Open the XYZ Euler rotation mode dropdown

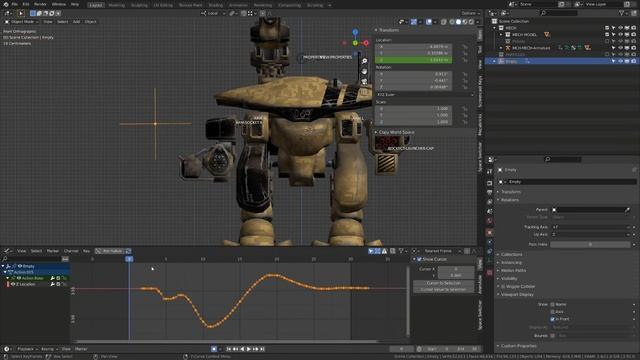click(x=424, y=95)
